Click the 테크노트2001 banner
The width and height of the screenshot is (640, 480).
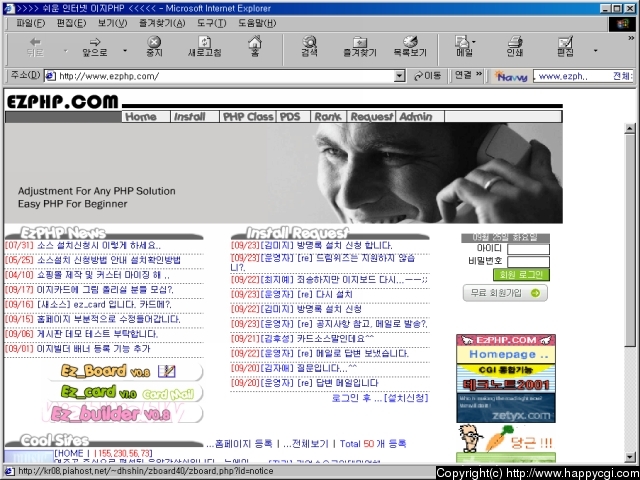506,379
